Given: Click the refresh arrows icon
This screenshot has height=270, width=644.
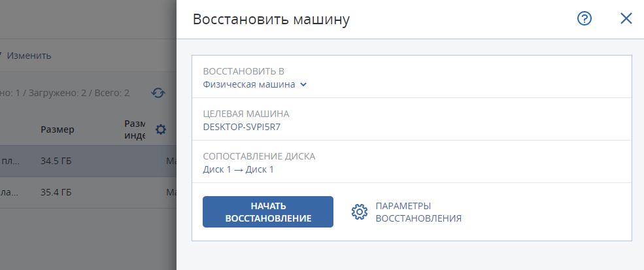Looking at the screenshot, I should [x=158, y=93].
